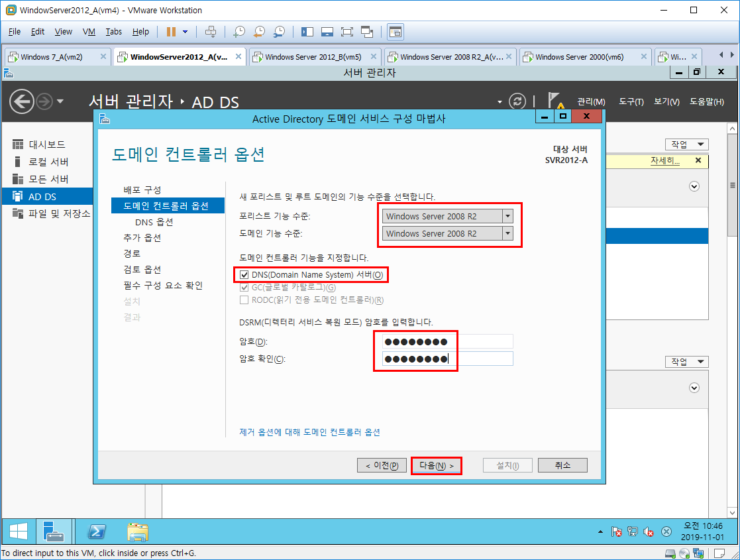Open PowerShell from the taskbar

click(x=97, y=532)
